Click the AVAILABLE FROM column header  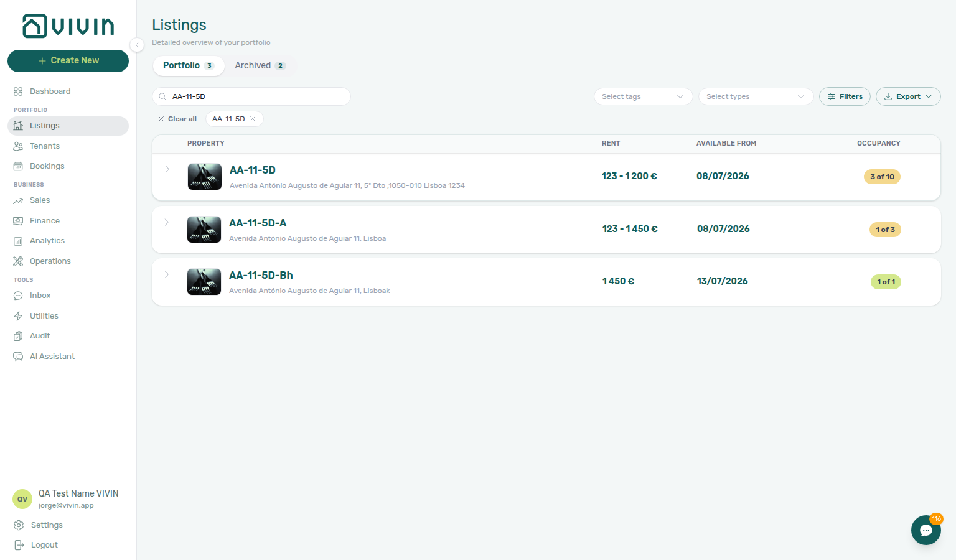tap(726, 143)
